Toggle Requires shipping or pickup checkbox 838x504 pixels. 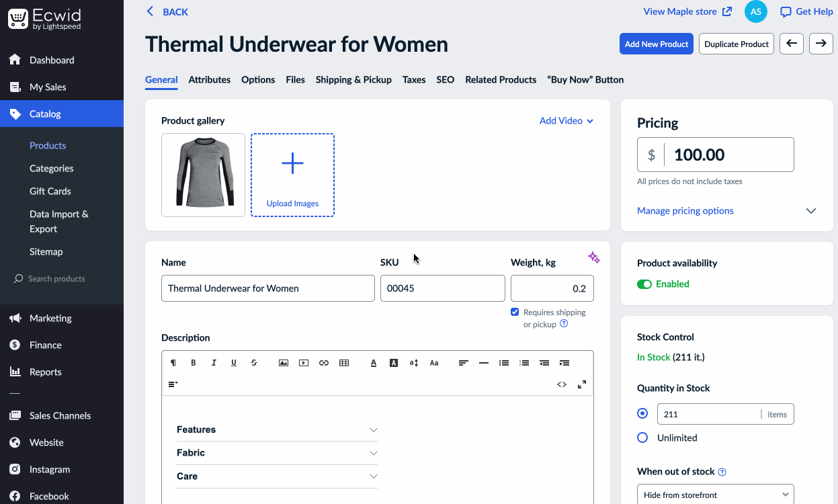tap(515, 312)
